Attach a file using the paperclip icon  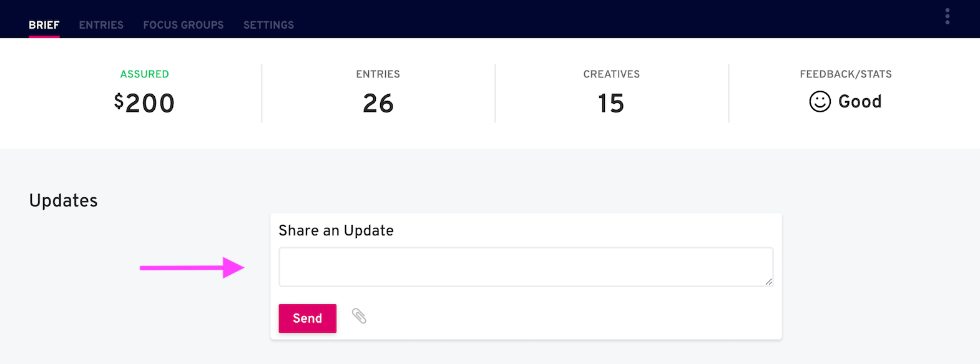point(360,317)
